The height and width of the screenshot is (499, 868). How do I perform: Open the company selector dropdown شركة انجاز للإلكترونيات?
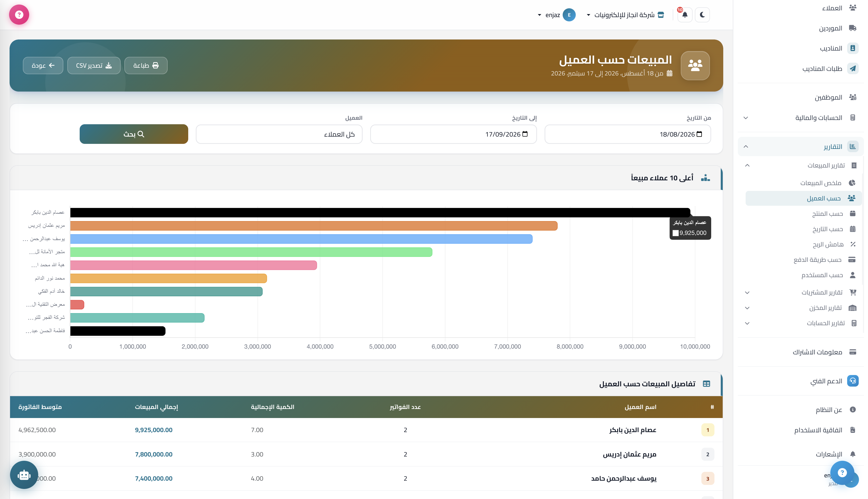625,15
